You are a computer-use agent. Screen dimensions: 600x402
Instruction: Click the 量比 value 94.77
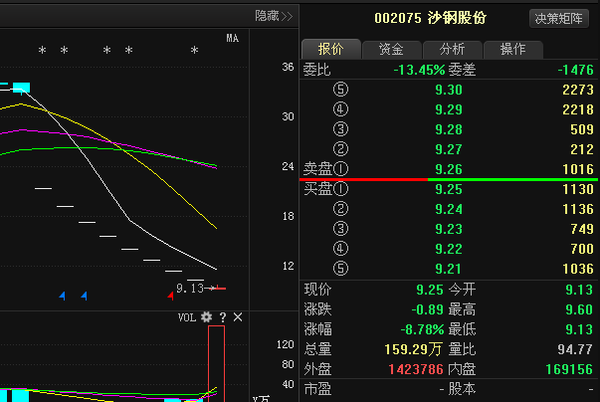pos(575,350)
